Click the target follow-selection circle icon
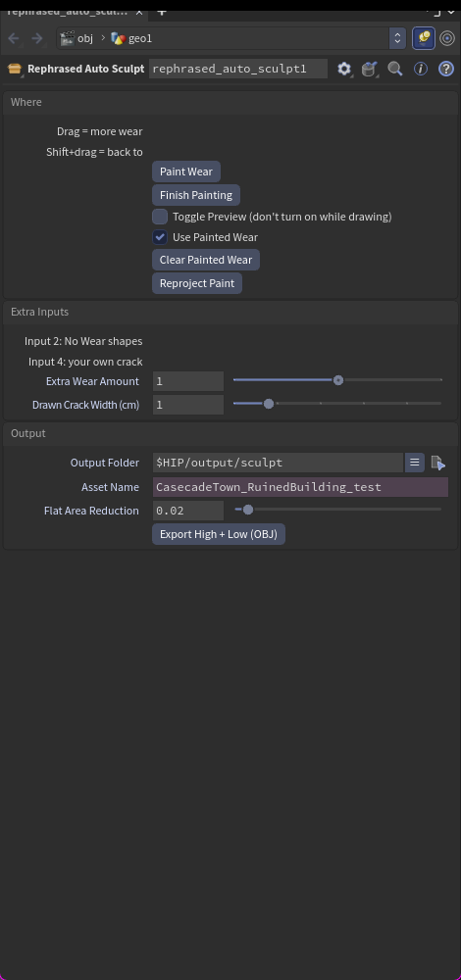 pos(447,38)
